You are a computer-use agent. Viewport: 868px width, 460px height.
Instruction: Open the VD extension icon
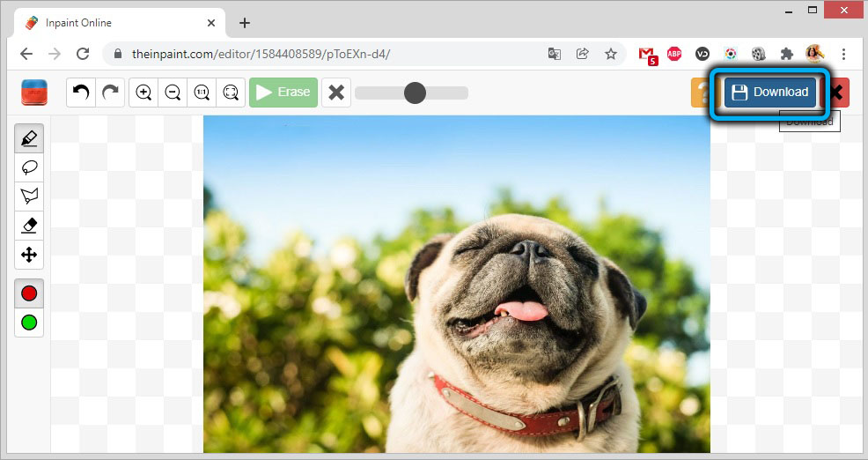tap(702, 54)
